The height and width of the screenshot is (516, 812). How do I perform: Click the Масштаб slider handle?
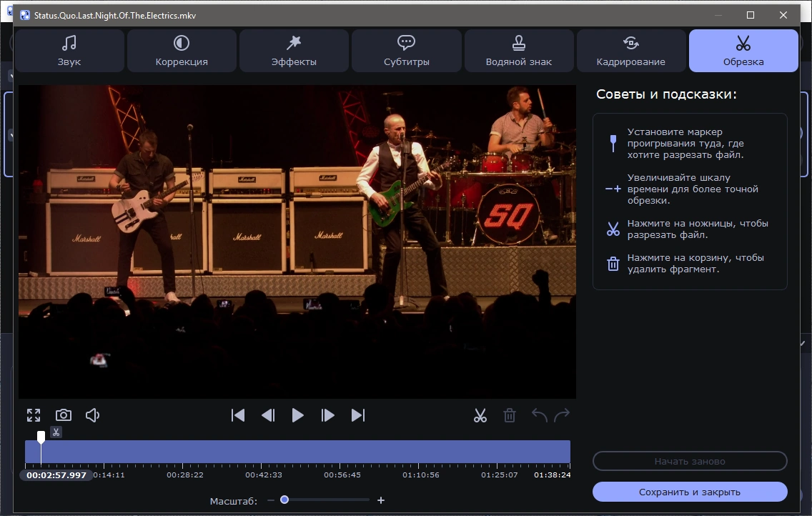tap(284, 500)
